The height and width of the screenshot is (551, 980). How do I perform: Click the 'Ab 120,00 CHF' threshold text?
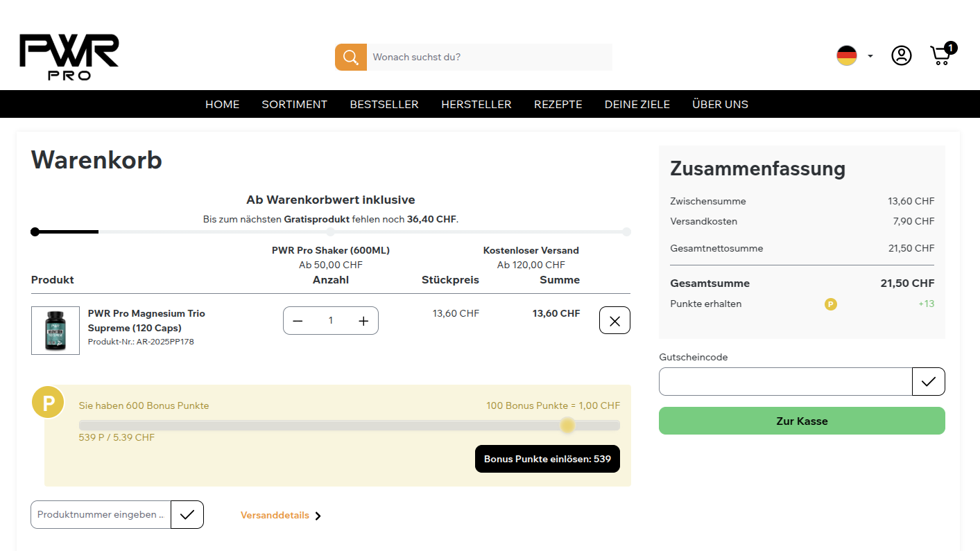[531, 265]
